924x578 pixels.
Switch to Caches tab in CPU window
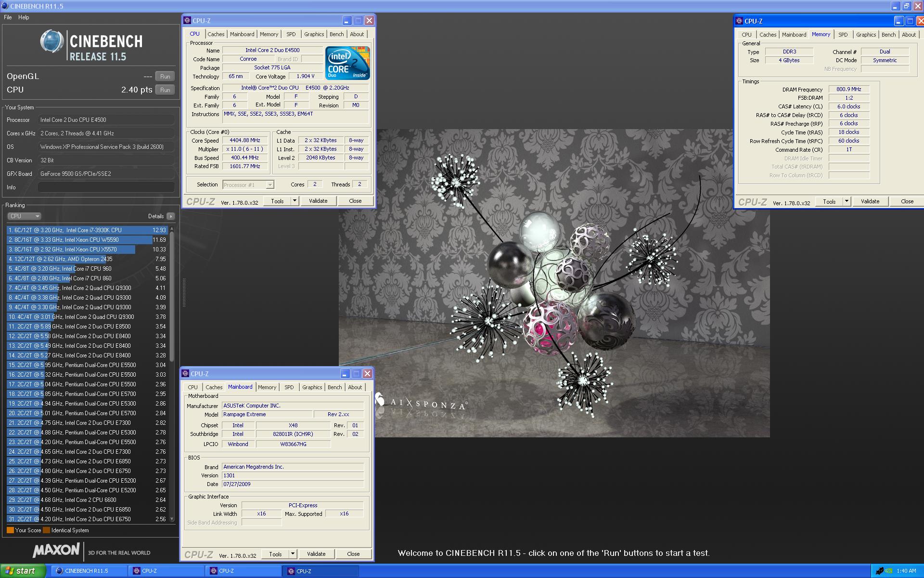pyautogui.click(x=216, y=34)
